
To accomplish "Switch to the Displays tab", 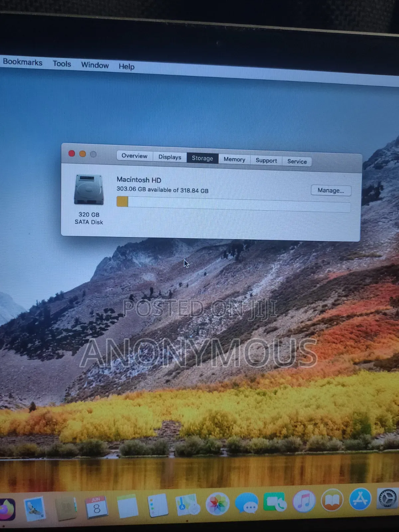I will (x=170, y=157).
